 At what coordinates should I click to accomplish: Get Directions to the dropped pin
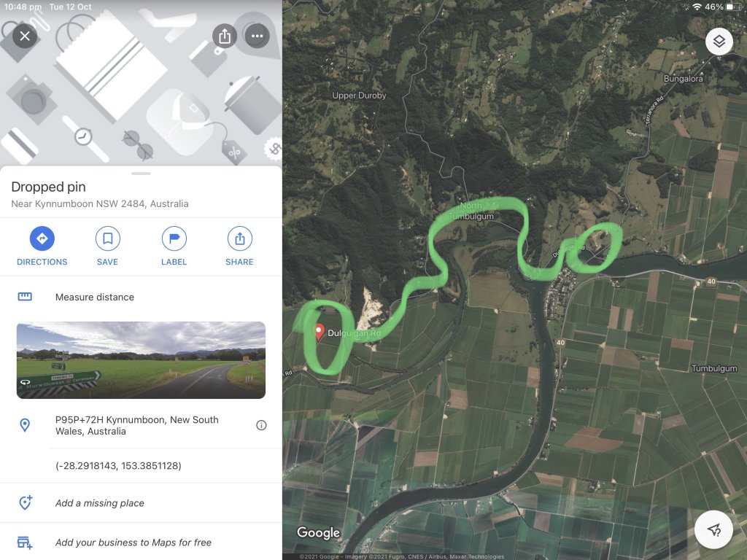click(42, 246)
